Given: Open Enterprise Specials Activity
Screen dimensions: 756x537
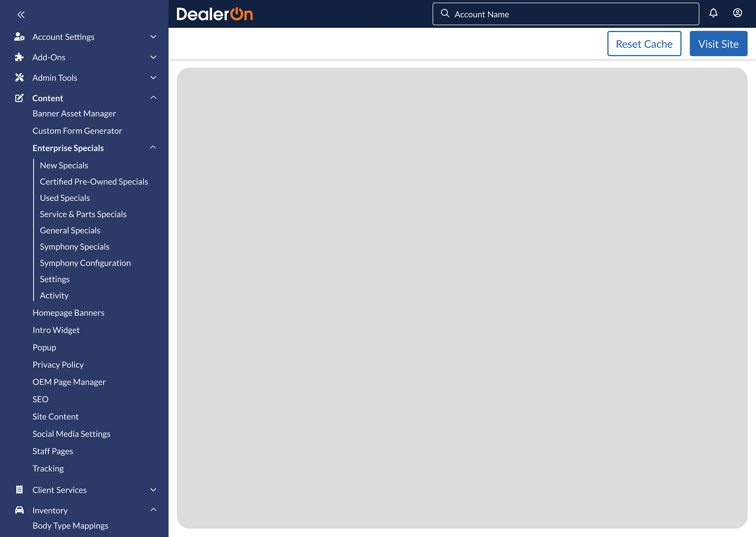Looking at the screenshot, I should click(x=54, y=295).
